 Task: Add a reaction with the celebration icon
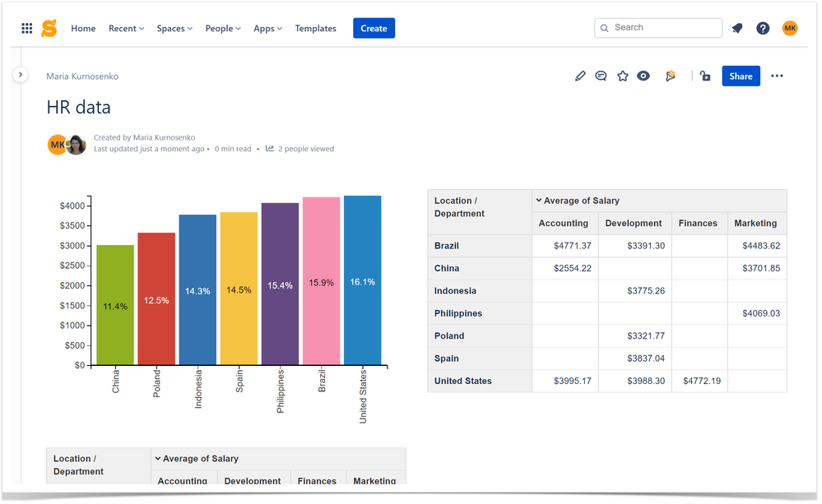coord(670,75)
